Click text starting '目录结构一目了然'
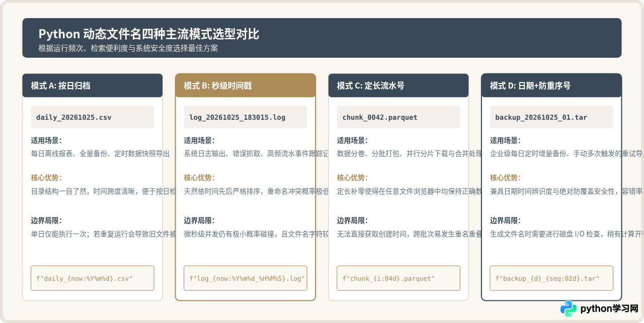This screenshot has height=323, width=644. tap(103, 191)
